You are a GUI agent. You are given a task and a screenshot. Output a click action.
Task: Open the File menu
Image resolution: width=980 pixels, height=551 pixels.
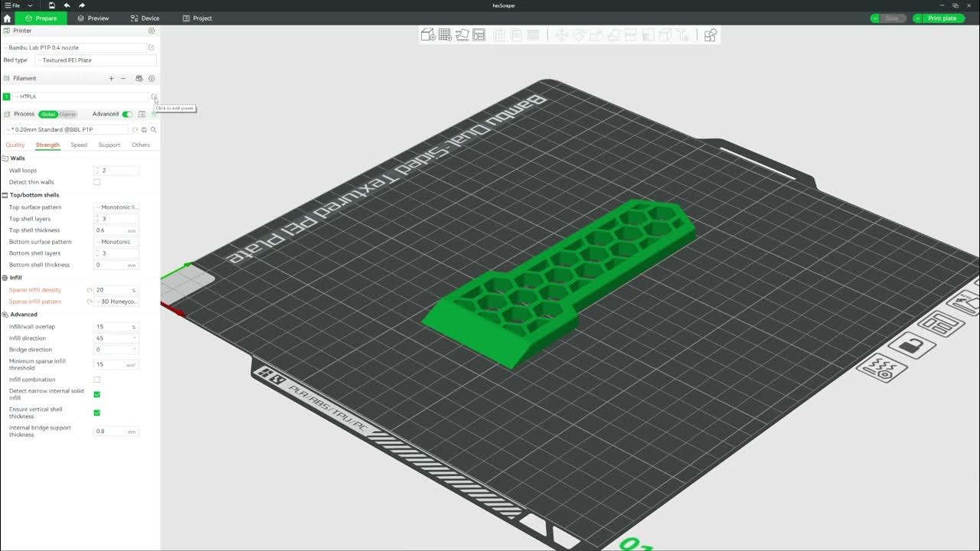13,5
